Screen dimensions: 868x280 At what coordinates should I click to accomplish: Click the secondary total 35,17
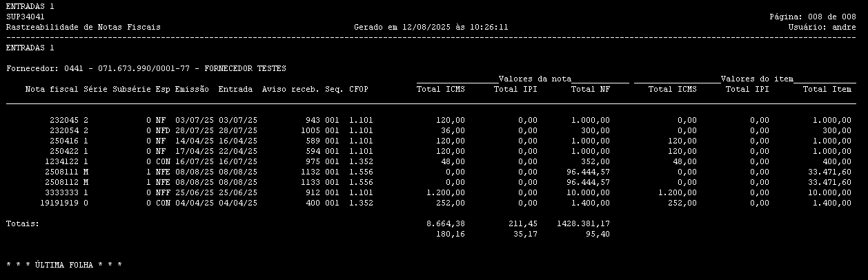[x=525, y=234]
